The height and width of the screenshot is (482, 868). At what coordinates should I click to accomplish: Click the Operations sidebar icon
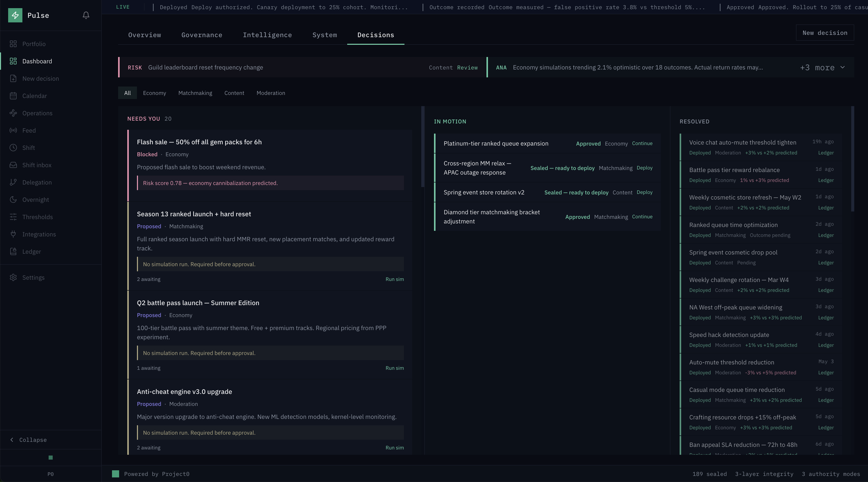point(13,113)
